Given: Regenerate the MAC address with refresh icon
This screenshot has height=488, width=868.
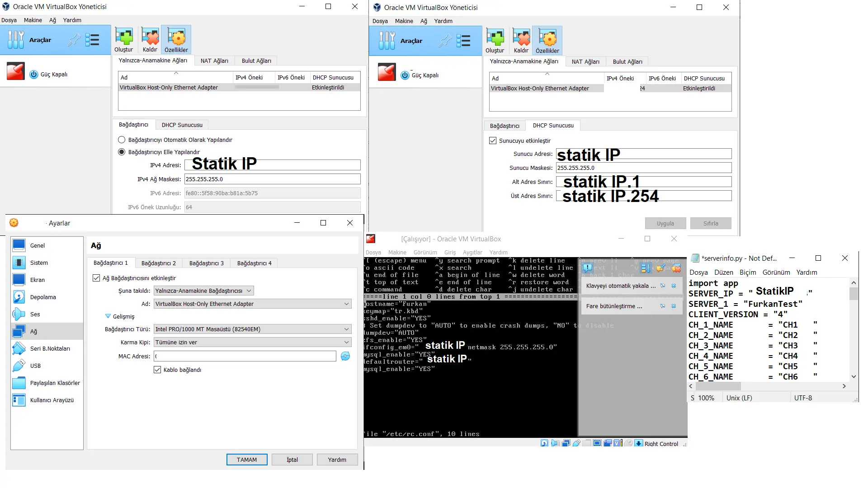Looking at the screenshot, I should tap(345, 356).
